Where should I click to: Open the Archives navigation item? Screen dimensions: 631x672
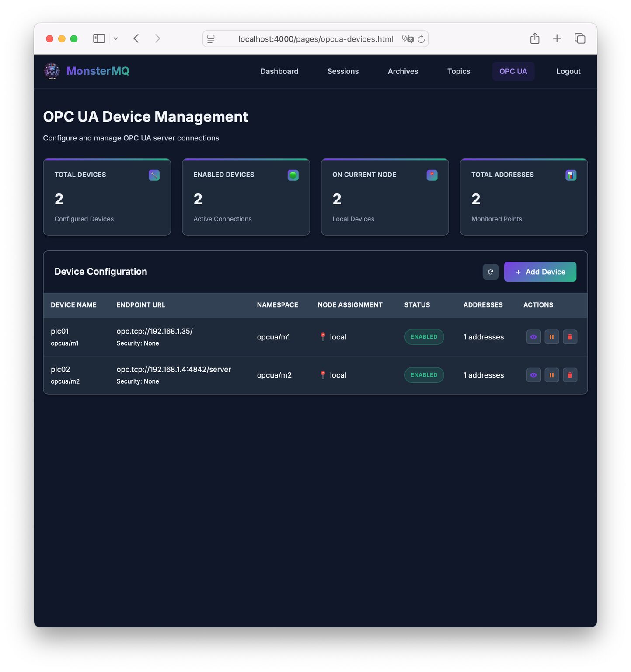pos(403,71)
